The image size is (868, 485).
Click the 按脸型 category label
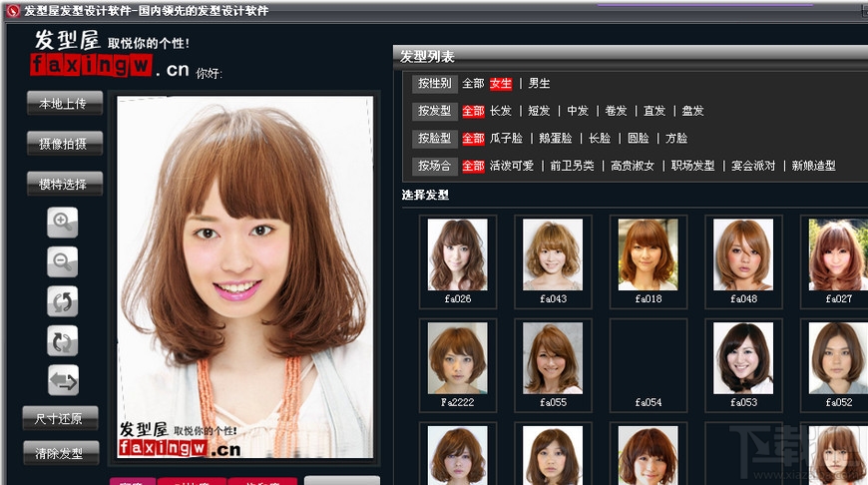(435, 139)
